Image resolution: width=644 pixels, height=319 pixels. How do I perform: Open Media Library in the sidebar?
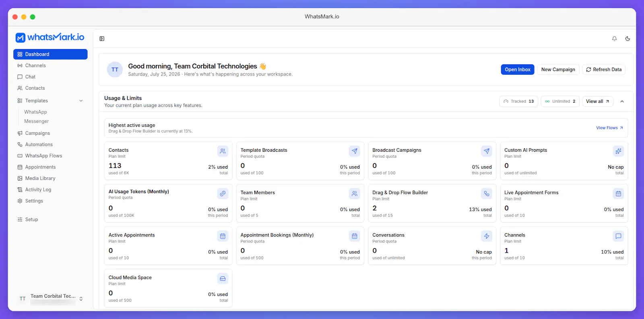point(50,178)
